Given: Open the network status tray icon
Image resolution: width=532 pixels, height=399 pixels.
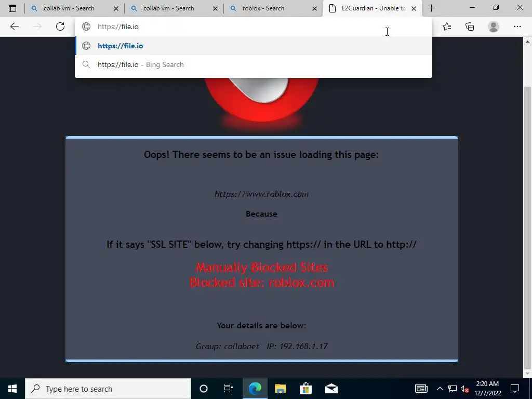Looking at the screenshot, I should (x=453, y=389).
